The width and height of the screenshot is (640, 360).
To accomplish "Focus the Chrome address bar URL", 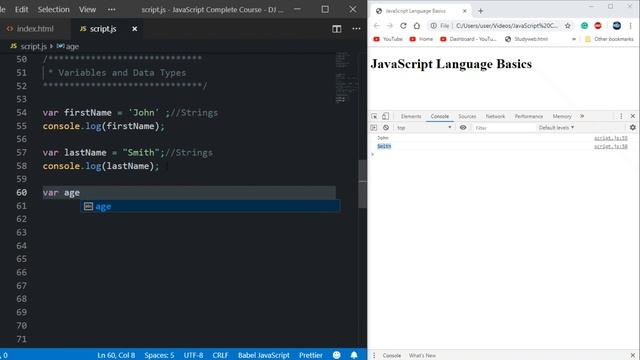I will (x=506, y=26).
